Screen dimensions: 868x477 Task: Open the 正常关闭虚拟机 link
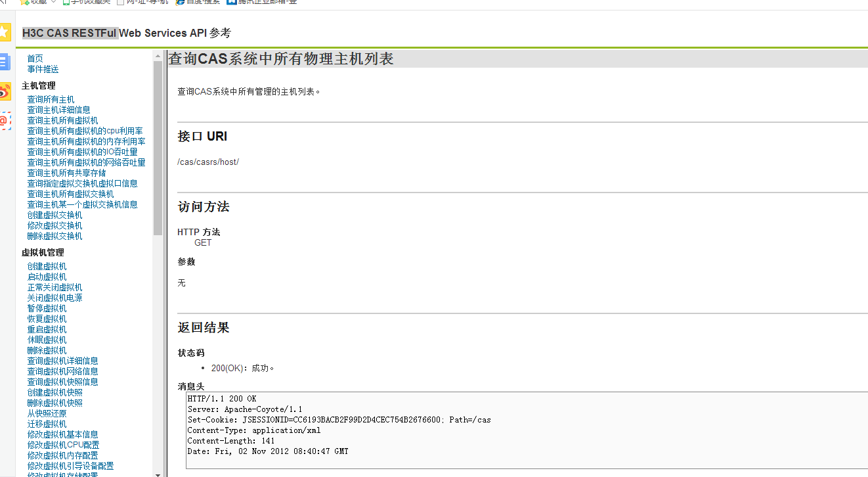pyautogui.click(x=54, y=287)
